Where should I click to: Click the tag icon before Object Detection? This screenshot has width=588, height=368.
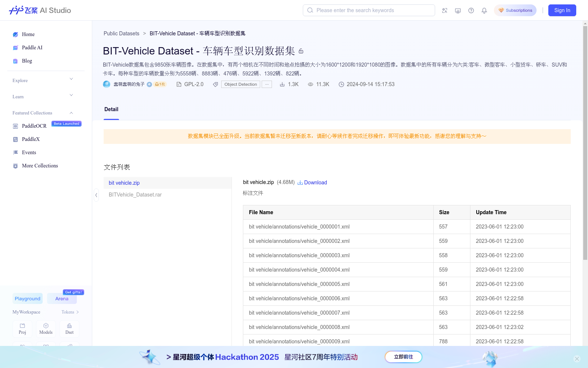[x=216, y=84]
